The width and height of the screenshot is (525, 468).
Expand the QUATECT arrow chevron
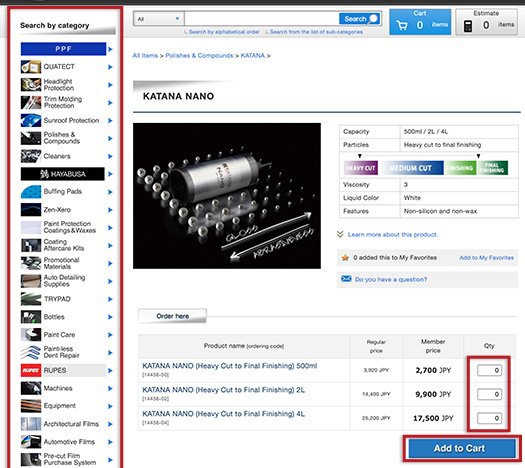[110, 67]
